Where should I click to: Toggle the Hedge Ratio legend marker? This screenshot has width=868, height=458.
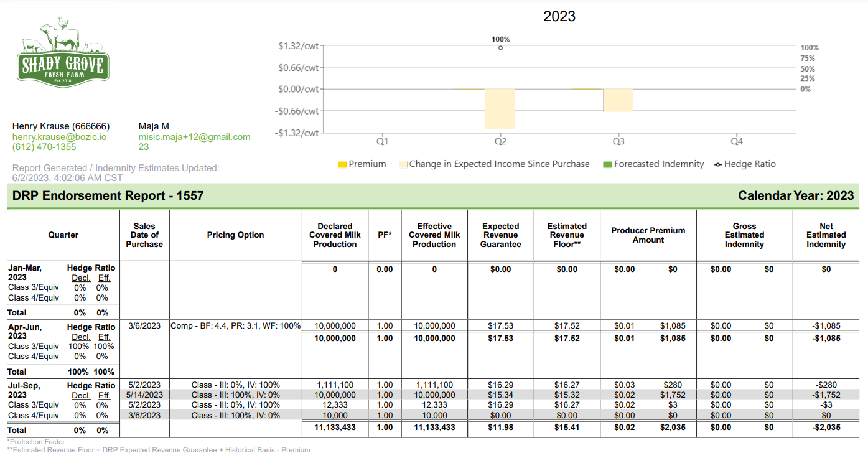(718, 164)
